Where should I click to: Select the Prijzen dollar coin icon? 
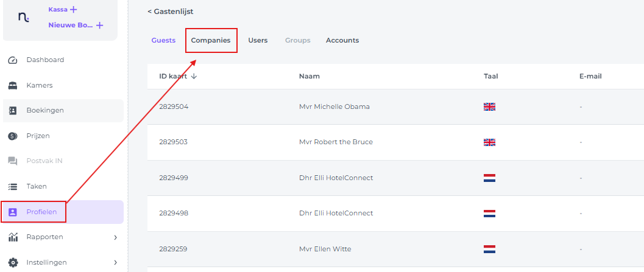pyautogui.click(x=13, y=136)
